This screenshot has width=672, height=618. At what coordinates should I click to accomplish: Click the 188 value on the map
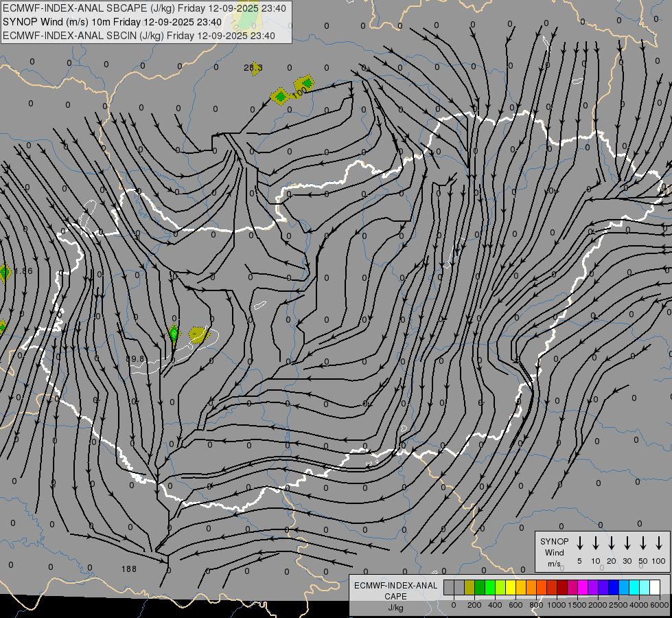pos(129,569)
